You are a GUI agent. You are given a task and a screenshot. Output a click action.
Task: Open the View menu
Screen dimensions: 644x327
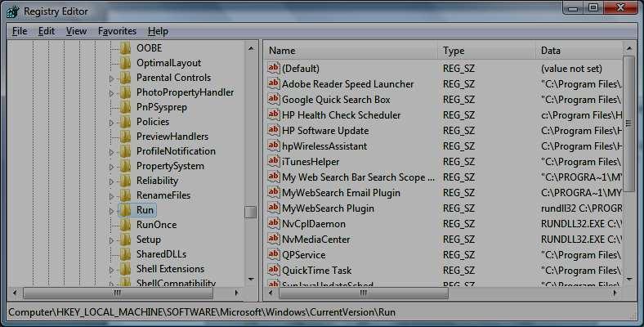[76, 31]
